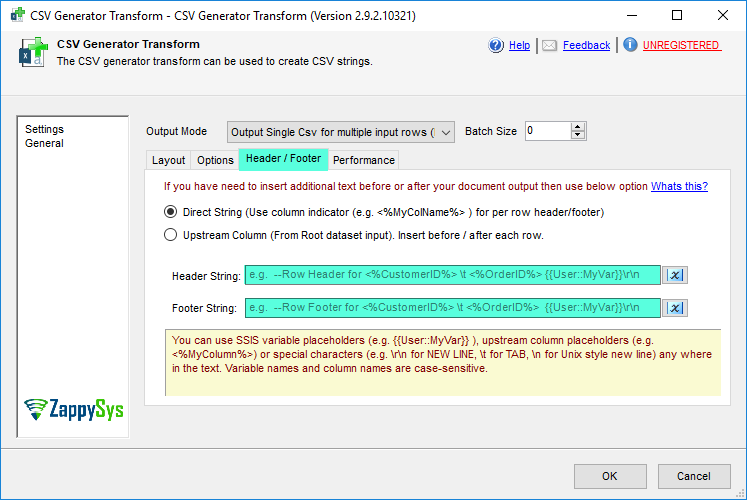The image size is (747, 500).
Task: Switch to the Options tab
Action: click(x=215, y=160)
